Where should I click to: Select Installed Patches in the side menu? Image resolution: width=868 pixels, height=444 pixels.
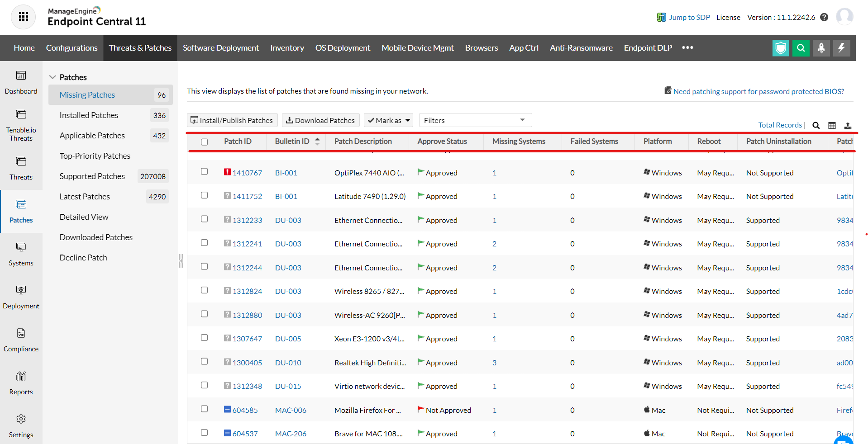pyautogui.click(x=89, y=115)
